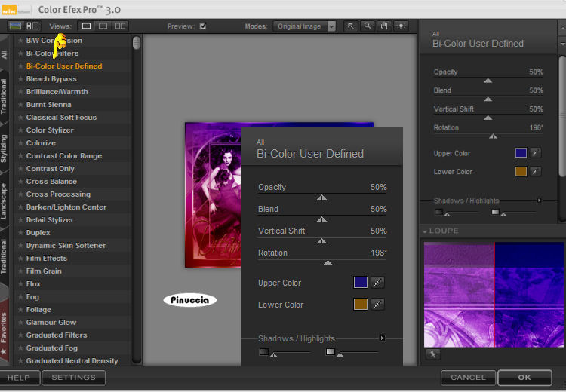Toggle favorite star for Cross Processing

[x=20, y=194]
